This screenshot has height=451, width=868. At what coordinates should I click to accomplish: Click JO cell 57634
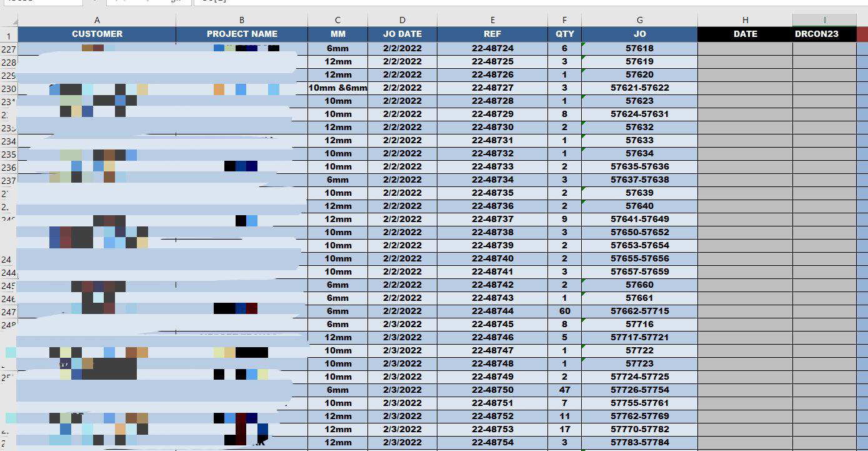[639, 153]
